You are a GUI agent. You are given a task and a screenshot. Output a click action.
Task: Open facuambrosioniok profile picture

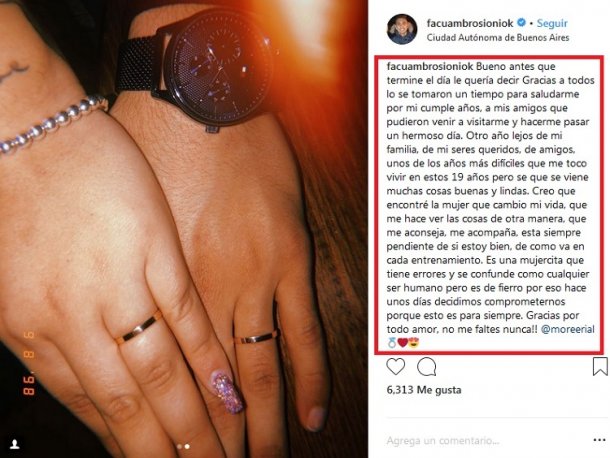pos(402,30)
